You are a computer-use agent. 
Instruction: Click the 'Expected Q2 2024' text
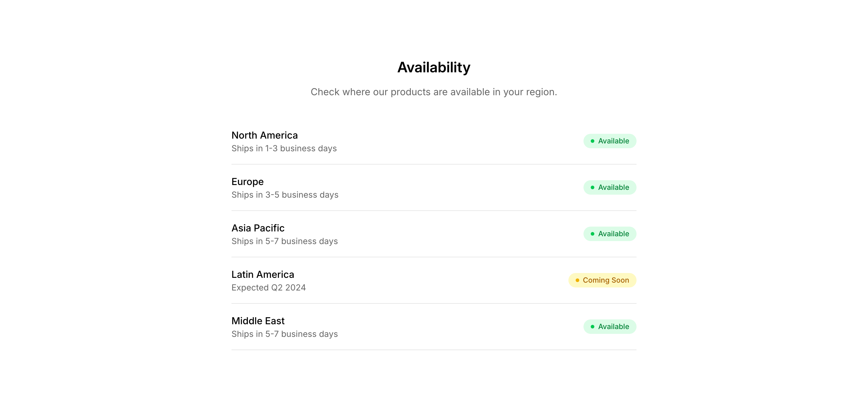[268, 288]
